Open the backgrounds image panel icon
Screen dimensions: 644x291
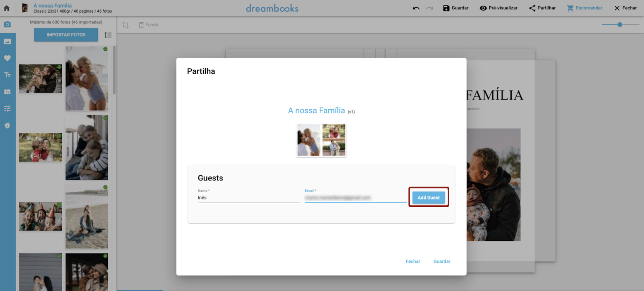[7, 42]
